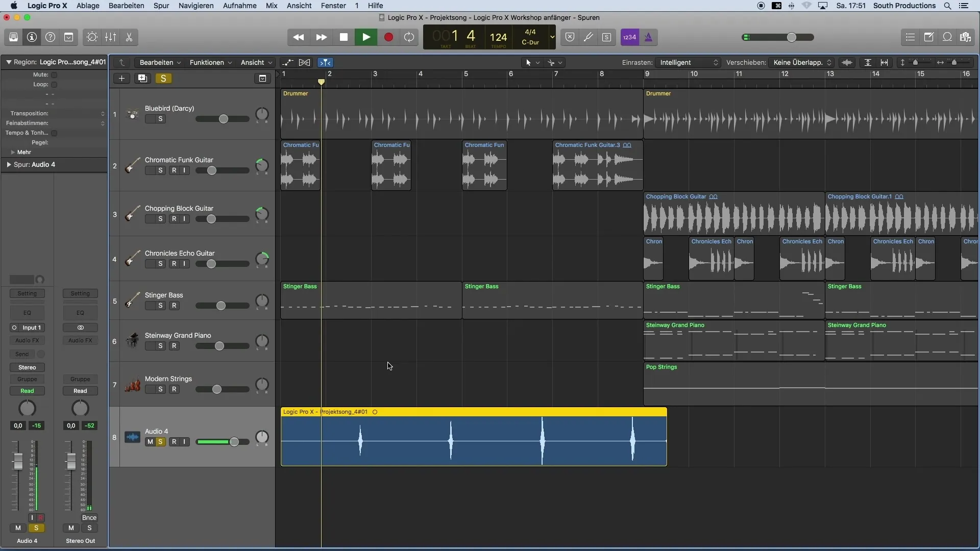Toggle Flex view icon
This screenshot has width=980, height=551.
click(305, 63)
